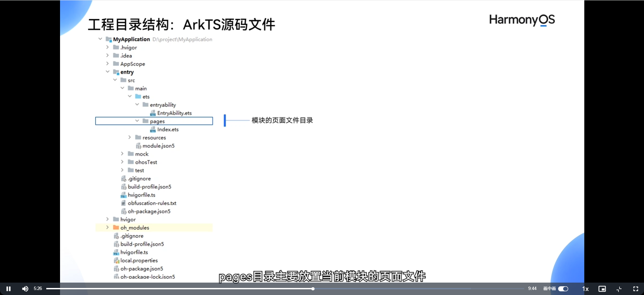Expand the ohosTest folder
This screenshot has height=295, width=644.
click(x=122, y=162)
